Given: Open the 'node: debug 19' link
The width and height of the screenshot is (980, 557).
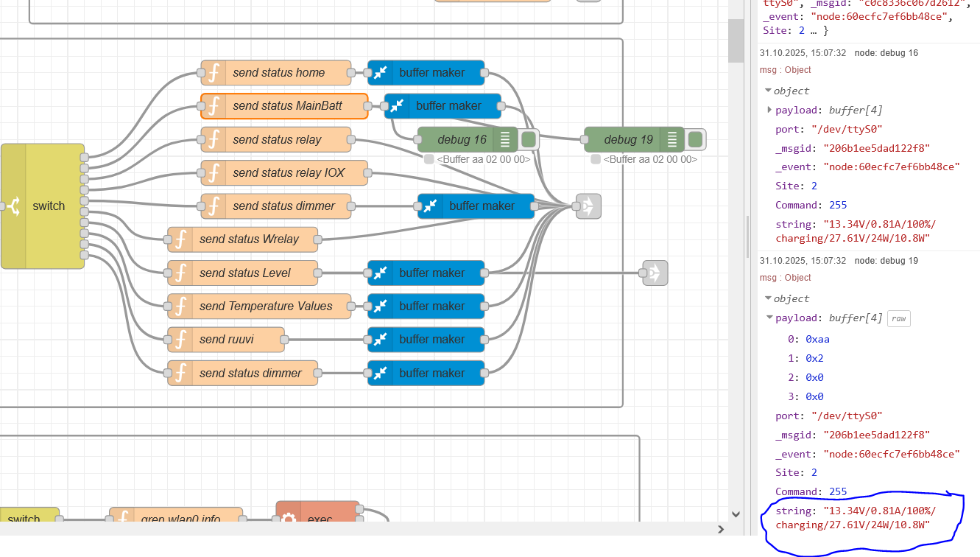Looking at the screenshot, I should click(x=886, y=261).
